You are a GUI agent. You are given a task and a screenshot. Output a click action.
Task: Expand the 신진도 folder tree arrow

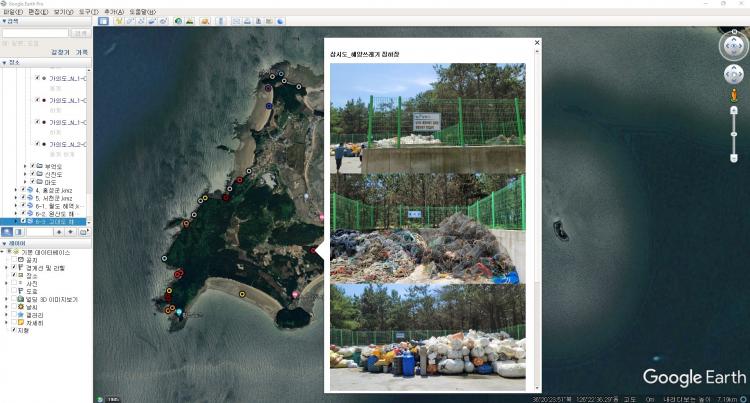pyautogui.click(x=25, y=174)
